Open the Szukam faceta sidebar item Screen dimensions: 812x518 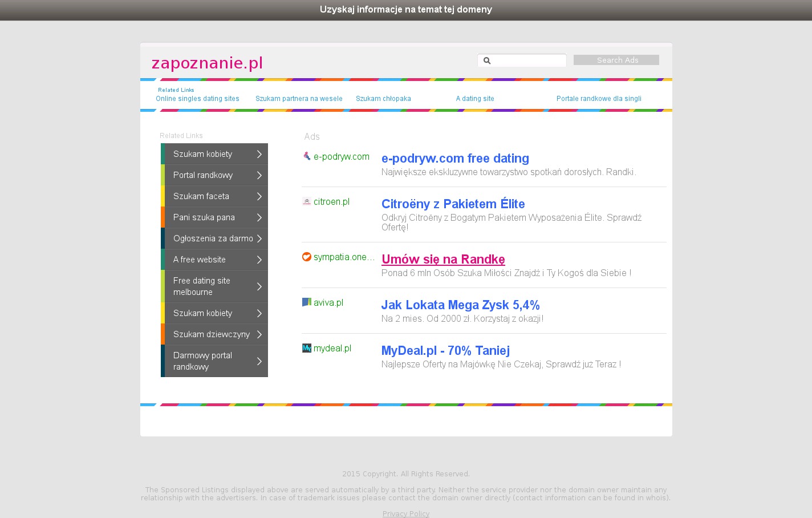[201, 196]
